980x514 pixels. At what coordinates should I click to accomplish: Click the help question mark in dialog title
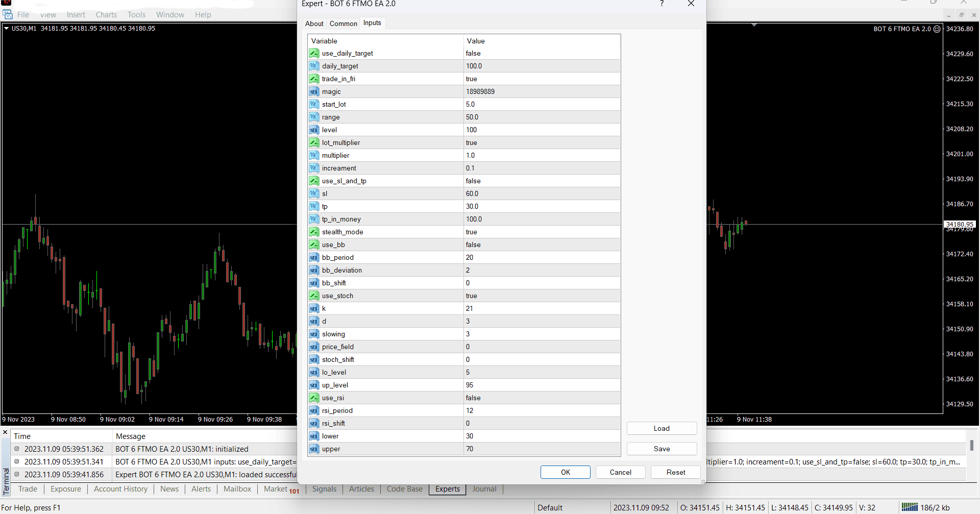tap(661, 4)
